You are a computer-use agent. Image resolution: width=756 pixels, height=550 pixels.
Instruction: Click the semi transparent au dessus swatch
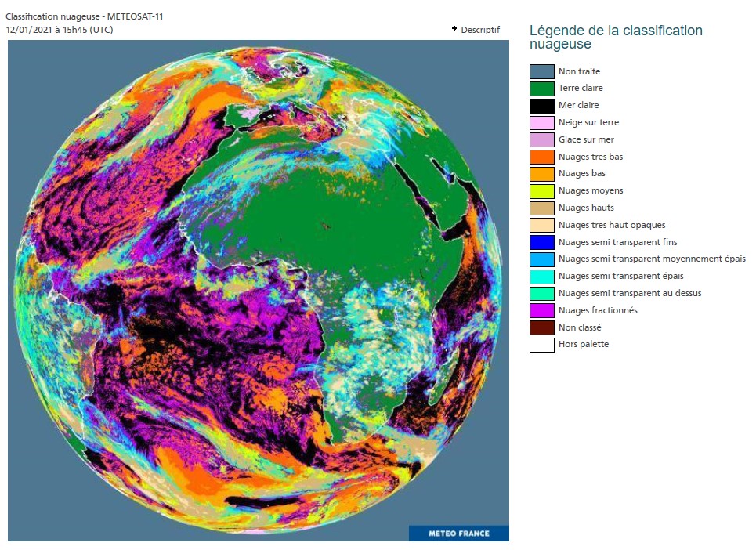(x=542, y=294)
